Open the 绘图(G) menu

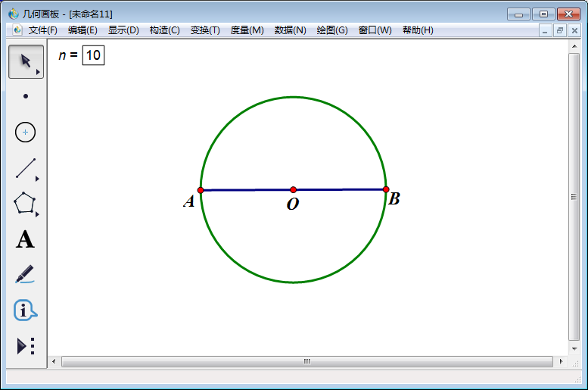332,30
